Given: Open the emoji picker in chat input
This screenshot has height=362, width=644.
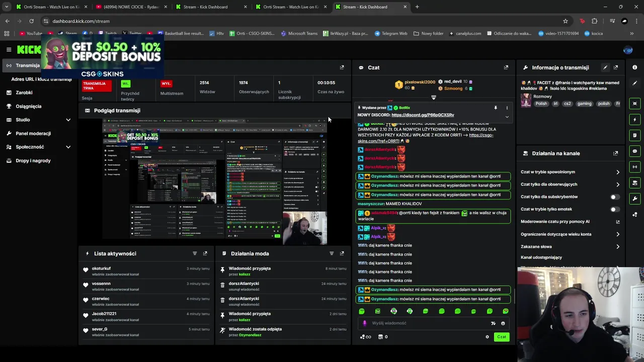Looking at the screenshot, I should pos(503,323).
